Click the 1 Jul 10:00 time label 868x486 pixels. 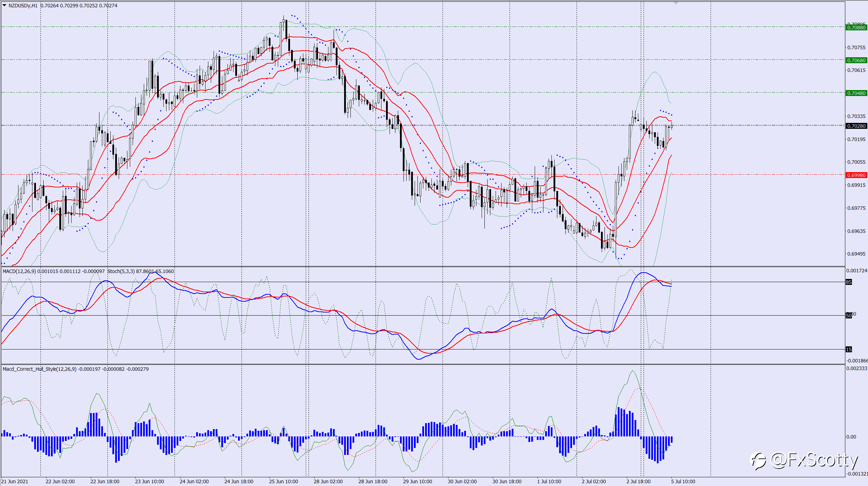[549, 481]
